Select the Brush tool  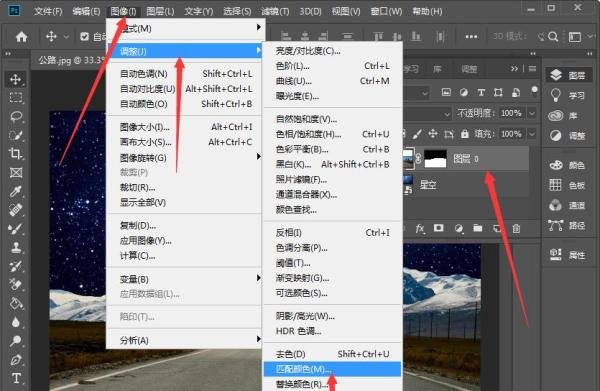pos(16,229)
